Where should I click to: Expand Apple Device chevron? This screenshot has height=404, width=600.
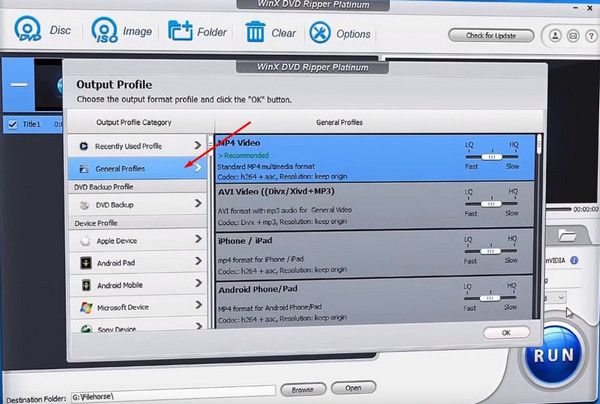[x=198, y=239]
